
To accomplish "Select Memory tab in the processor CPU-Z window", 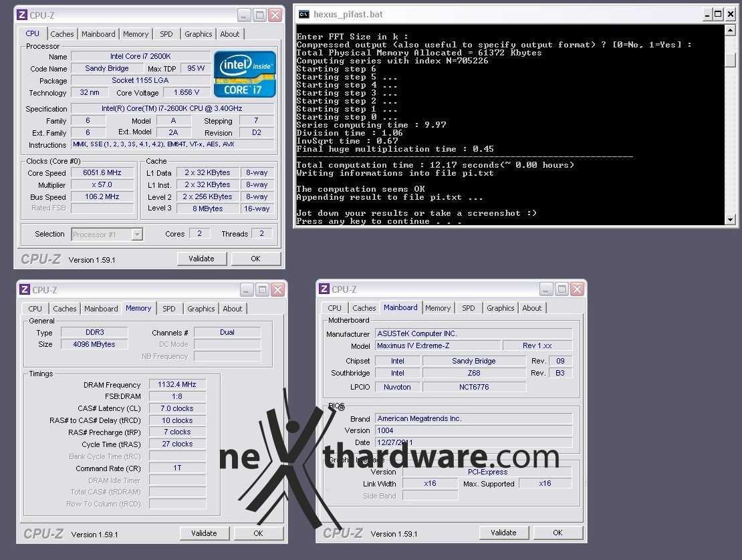I will [x=136, y=34].
